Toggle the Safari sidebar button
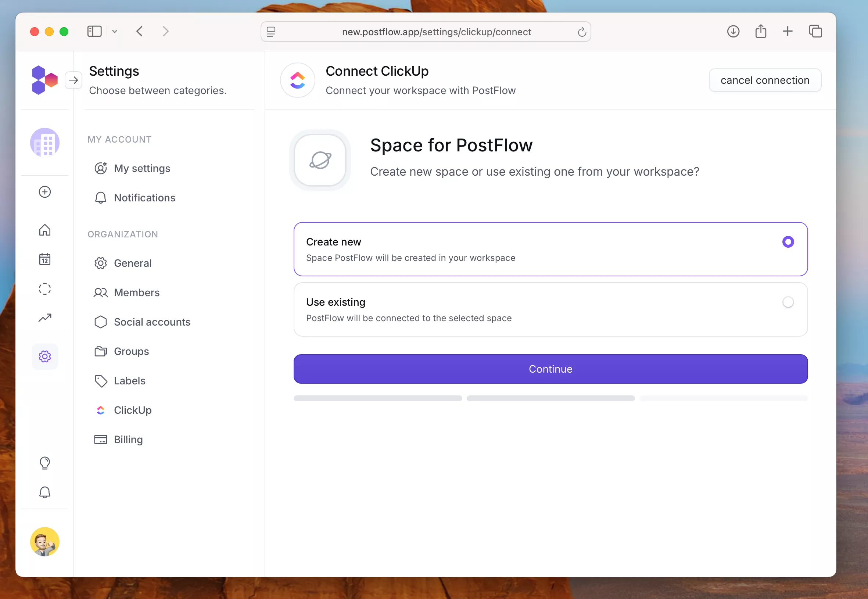This screenshot has height=599, width=868. pyautogui.click(x=94, y=31)
